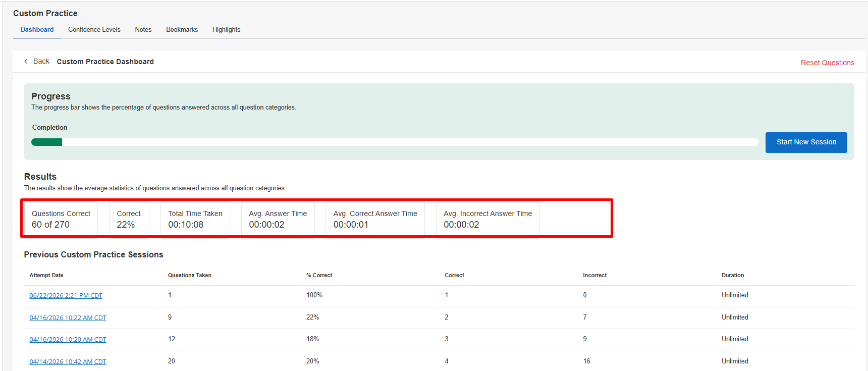Open the 06/22/2026 2:21 PM session
The image size is (868, 371).
pos(66,296)
